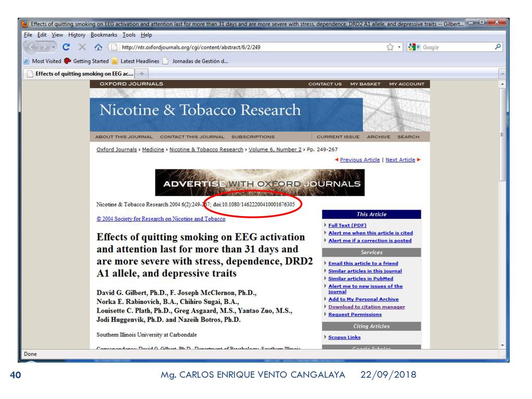Screen dimensions: 532x399
Task: Click the page icon in address bar
Action: point(114,47)
